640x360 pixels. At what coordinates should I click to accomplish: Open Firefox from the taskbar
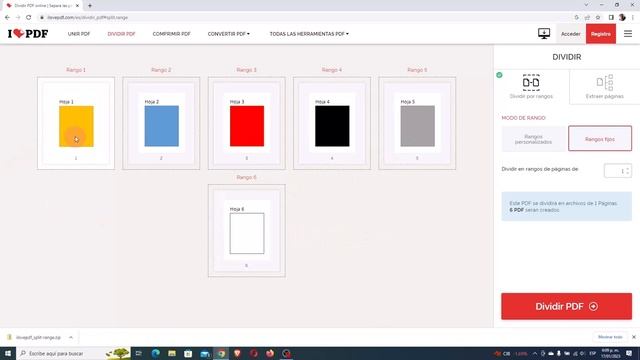[270, 353]
